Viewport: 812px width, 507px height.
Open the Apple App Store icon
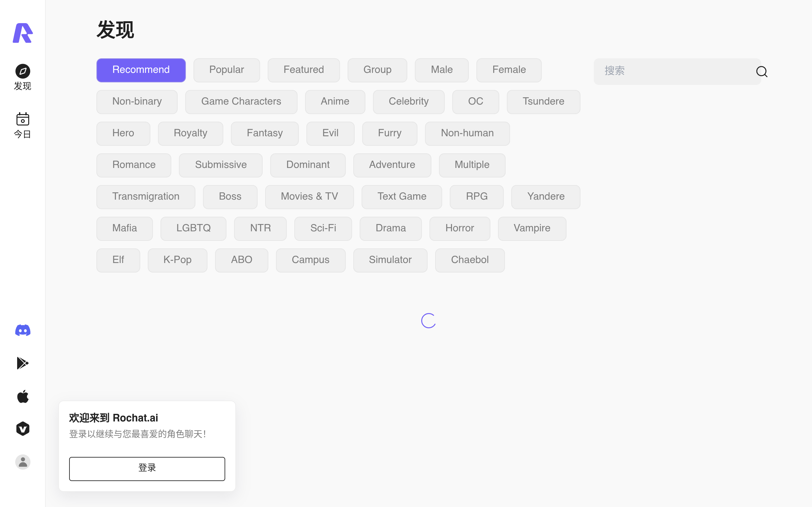23,396
